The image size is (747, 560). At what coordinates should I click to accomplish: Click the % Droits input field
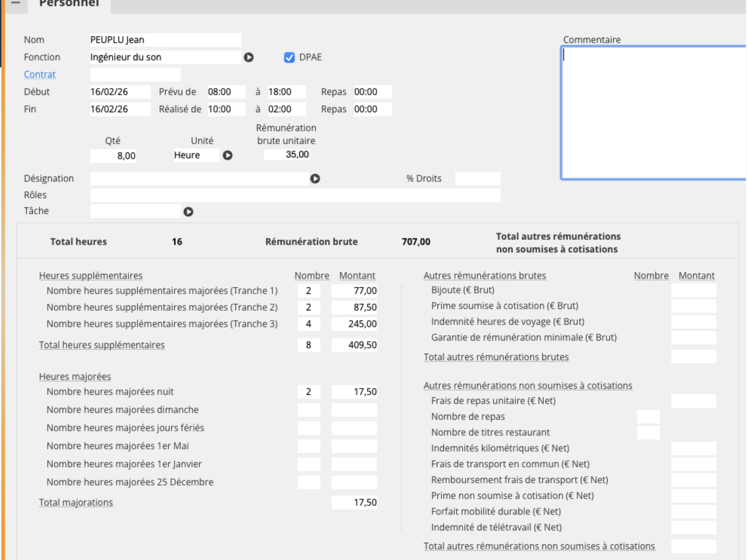click(x=478, y=179)
